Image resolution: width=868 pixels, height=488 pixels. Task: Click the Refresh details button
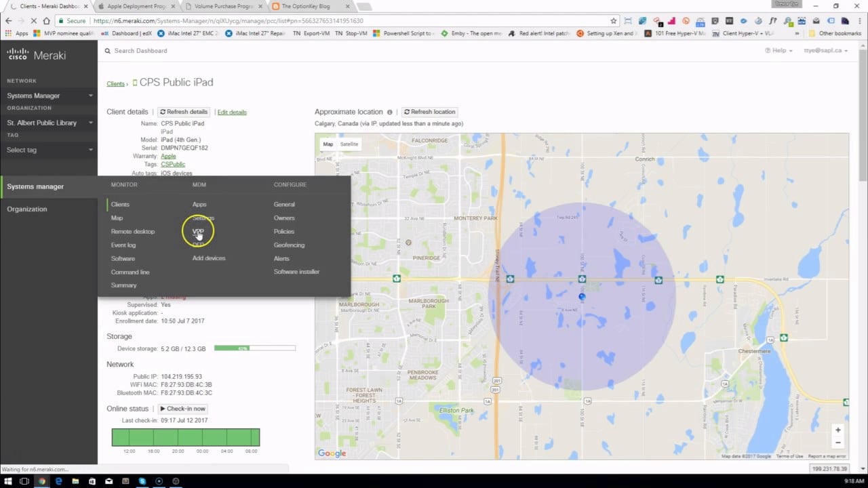coord(184,112)
